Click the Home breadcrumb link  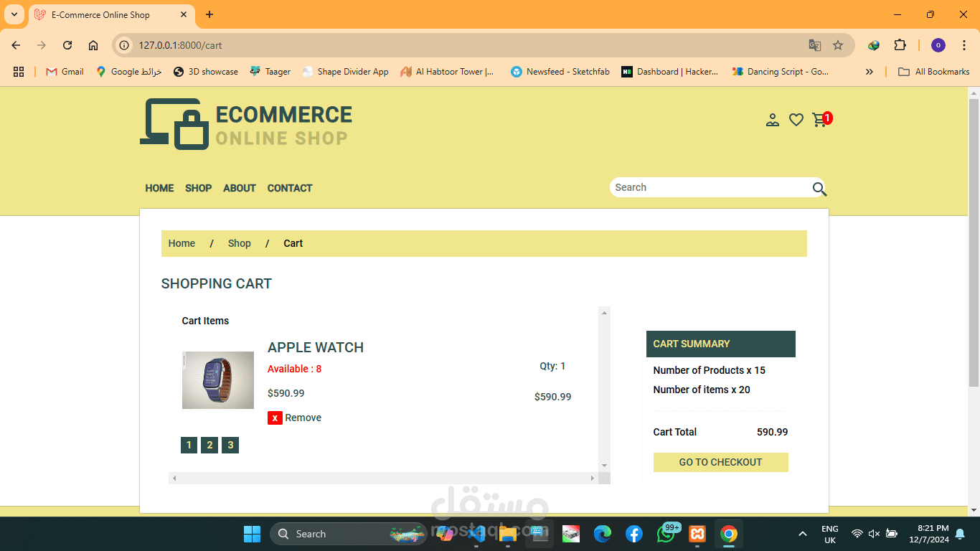pos(182,243)
